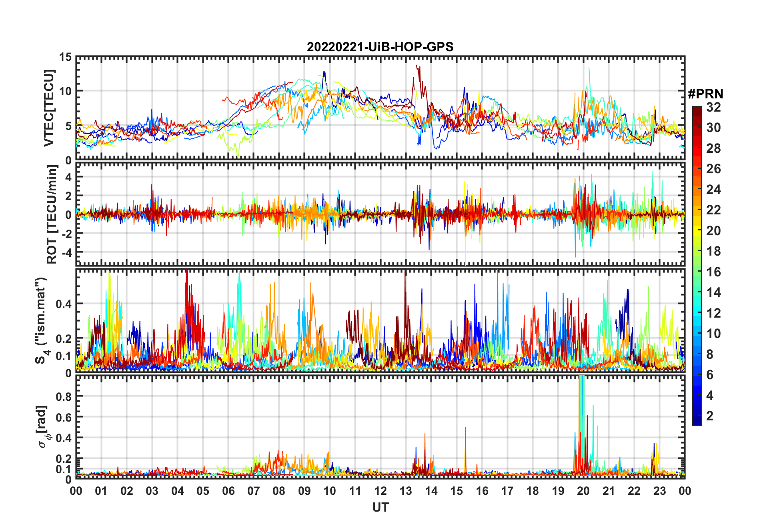Click VTEC axis tick label 15
This screenshot has height=532, width=761.
coord(65,57)
